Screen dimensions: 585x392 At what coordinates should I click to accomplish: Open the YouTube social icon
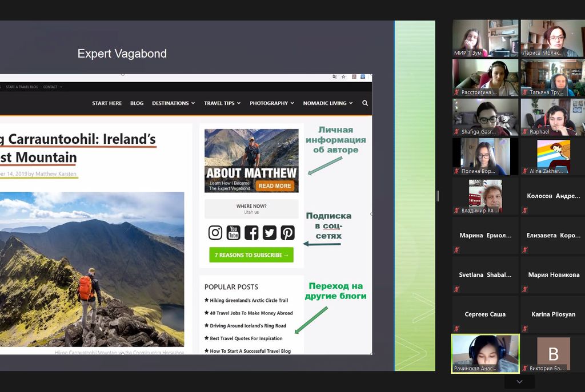pyautogui.click(x=233, y=232)
